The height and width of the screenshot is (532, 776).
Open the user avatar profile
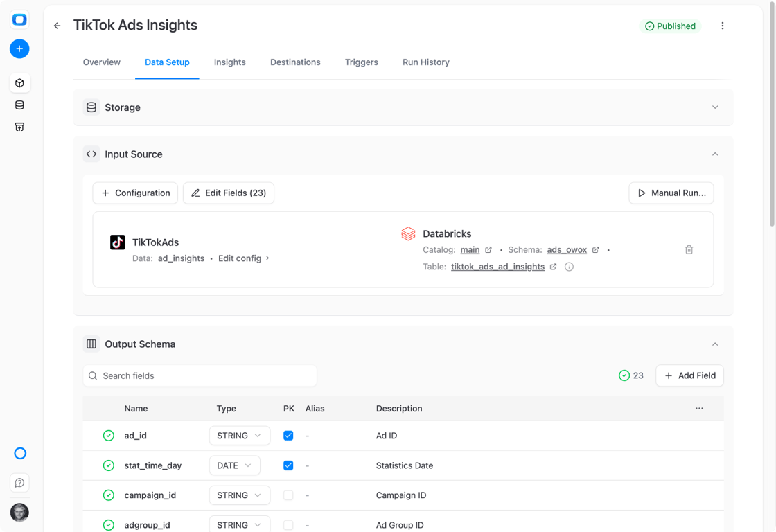click(20, 512)
